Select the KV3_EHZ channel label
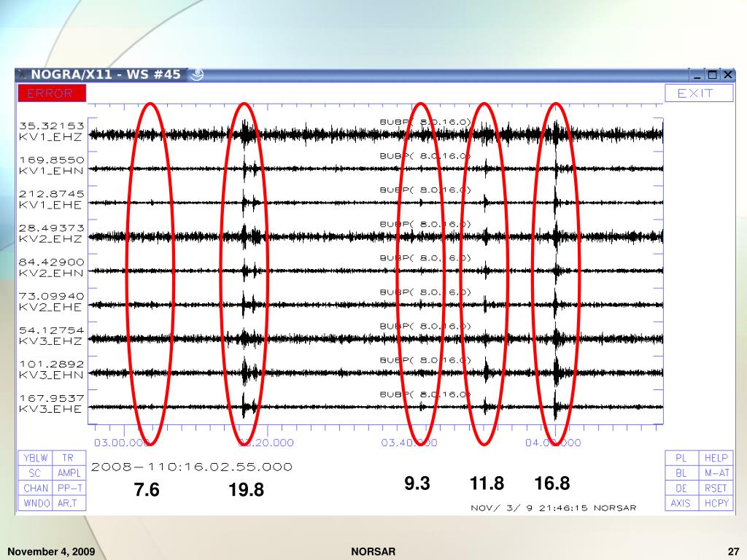This screenshot has height=560, width=747. pyautogui.click(x=50, y=341)
